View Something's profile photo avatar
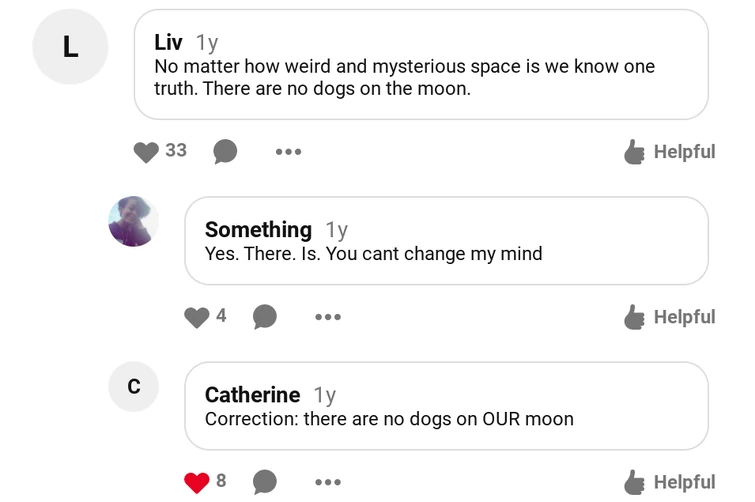This screenshot has height=502, width=755. click(133, 221)
